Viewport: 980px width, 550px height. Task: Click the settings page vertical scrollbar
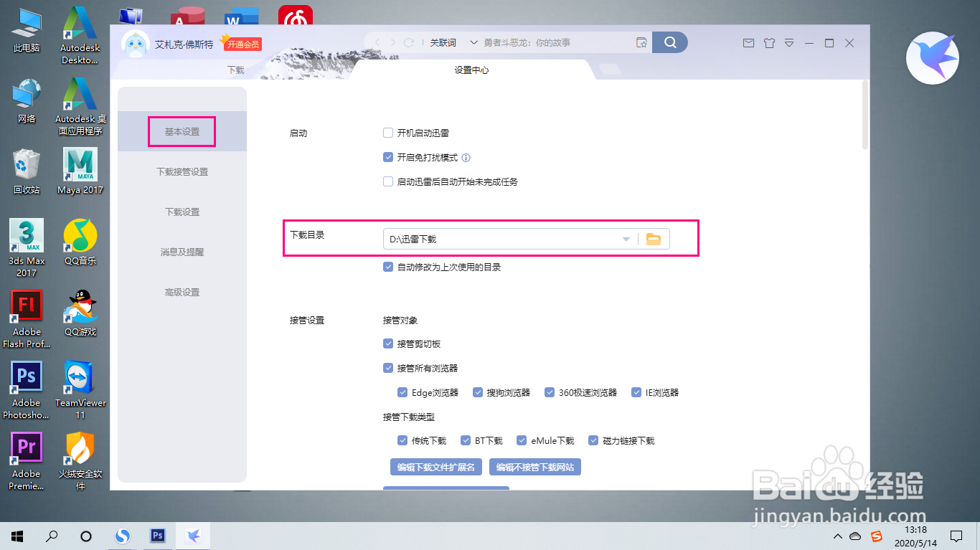click(865, 115)
